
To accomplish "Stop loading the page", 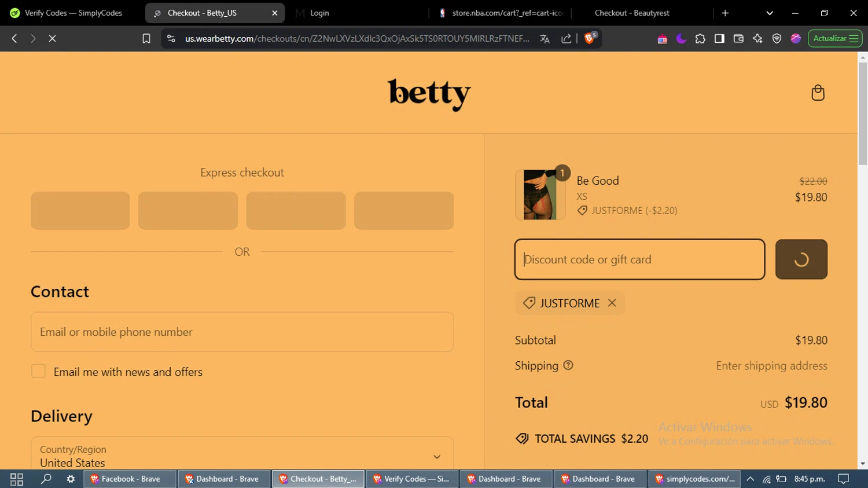I will pos(52,38).
